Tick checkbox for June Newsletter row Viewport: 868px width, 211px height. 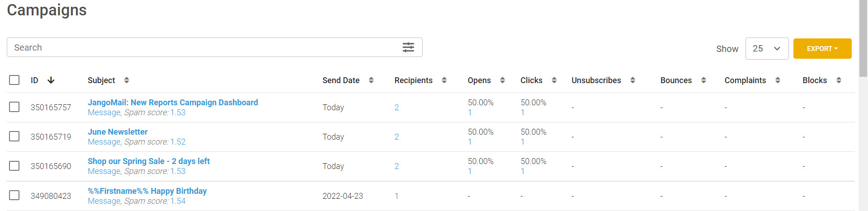tap(14, 136)
